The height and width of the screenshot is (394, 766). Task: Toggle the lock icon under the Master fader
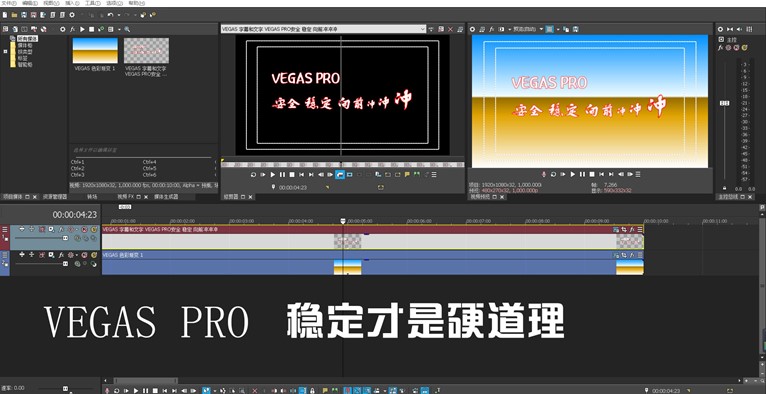coord(724,188)
